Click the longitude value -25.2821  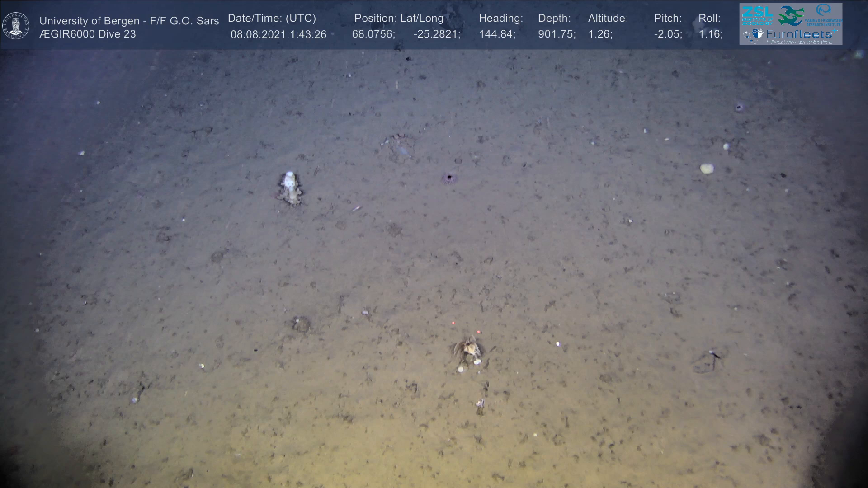pyautogui.click(x=436, y=35)
